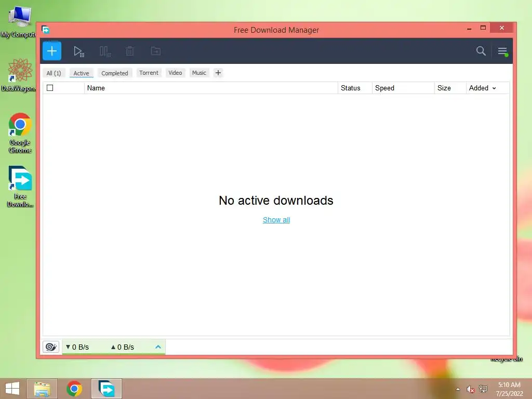
Task: Tick the select-all downloads checkbox
Action: 50,88
